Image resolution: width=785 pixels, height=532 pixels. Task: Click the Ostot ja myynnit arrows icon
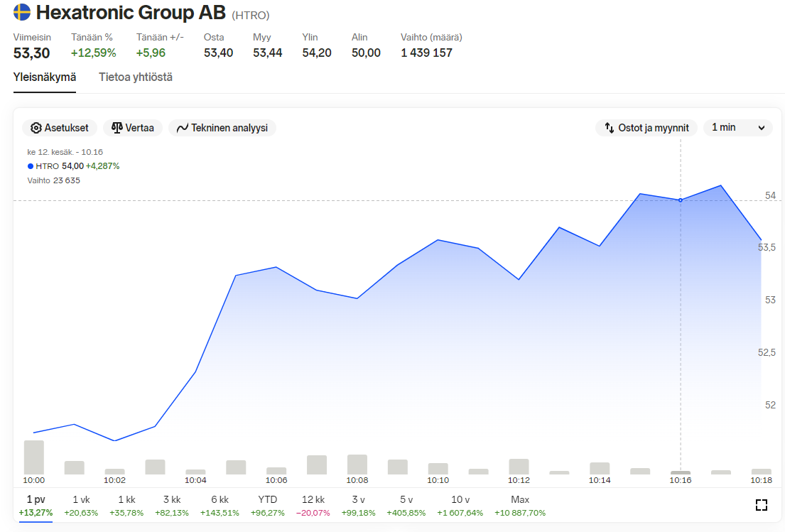tap(610, 128)
